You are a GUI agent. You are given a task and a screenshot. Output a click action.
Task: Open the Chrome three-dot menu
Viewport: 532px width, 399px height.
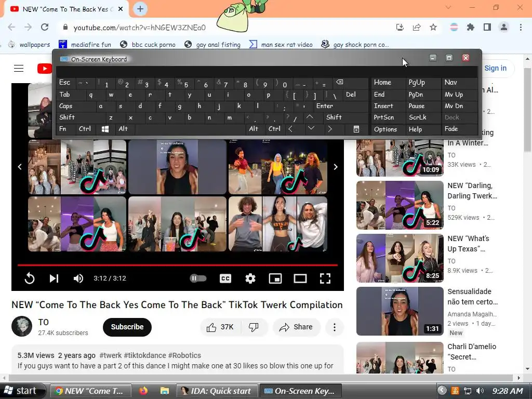[x=521, y=27]
